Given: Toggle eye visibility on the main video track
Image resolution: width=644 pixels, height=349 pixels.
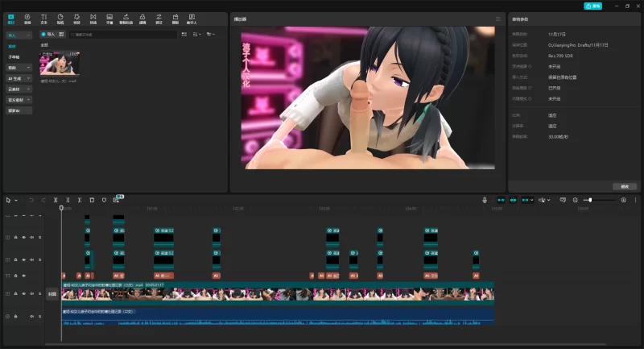Looking at the screenshot, I should [x=23, y=294].
